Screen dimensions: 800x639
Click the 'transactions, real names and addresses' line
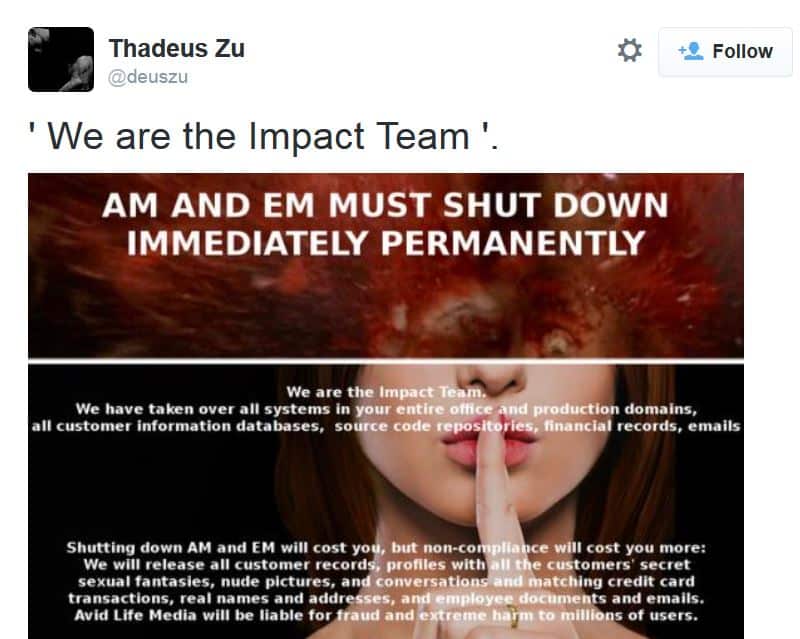[386, 598]
